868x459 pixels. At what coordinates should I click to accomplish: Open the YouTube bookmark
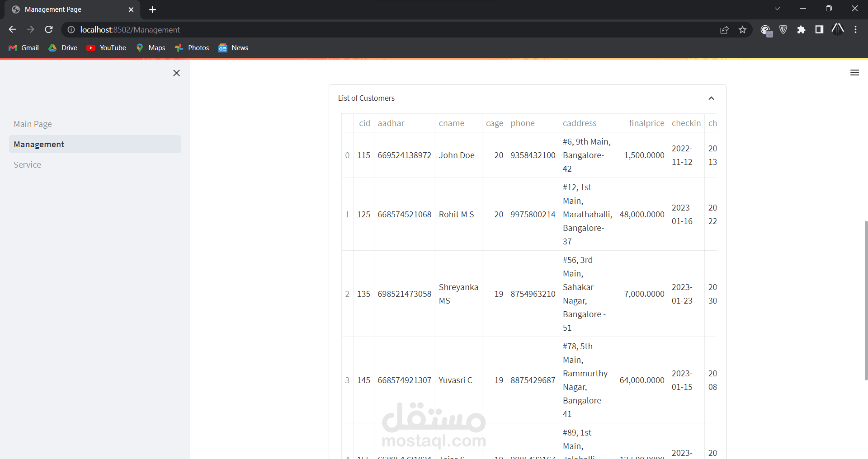tap(107, 48)
